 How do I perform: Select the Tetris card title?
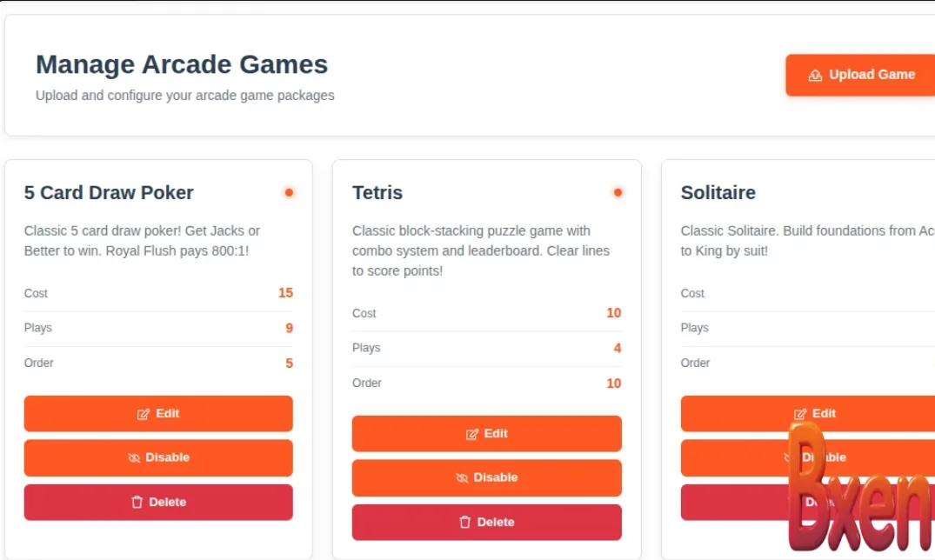click(377, 193)
